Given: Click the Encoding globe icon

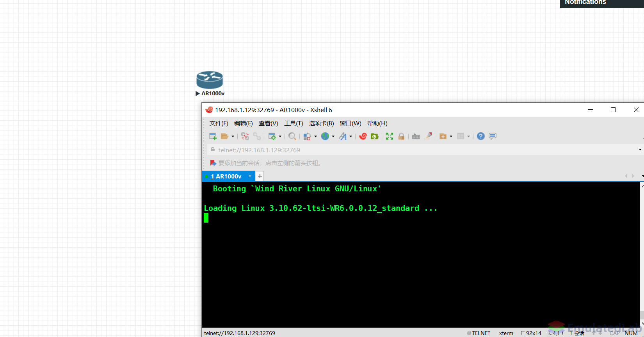Looking at the screenshot, I should point(325,136).
